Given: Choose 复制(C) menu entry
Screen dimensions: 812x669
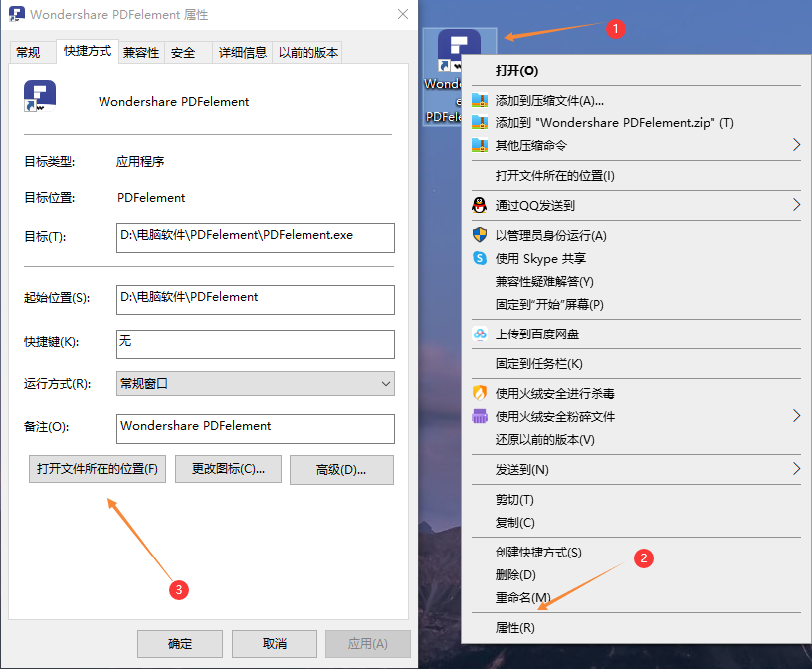Looking at the screenshot, I should pos(636,522).
